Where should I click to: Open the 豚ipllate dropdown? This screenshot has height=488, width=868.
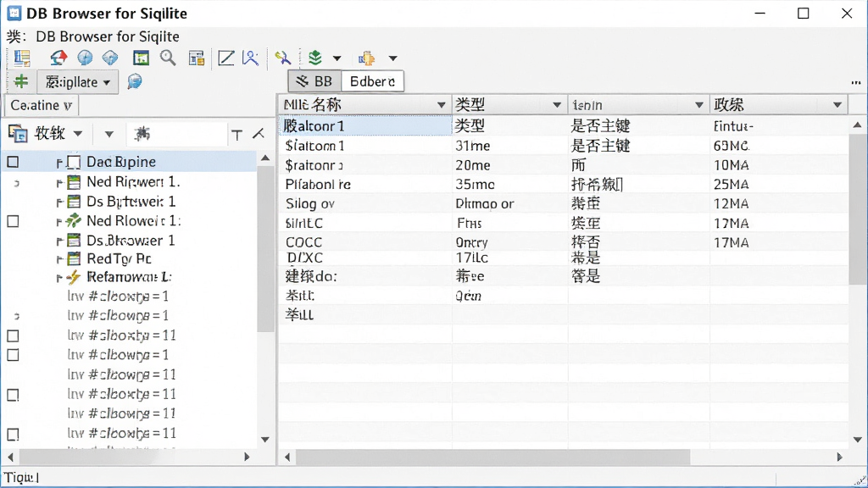(x=77, y=82)
